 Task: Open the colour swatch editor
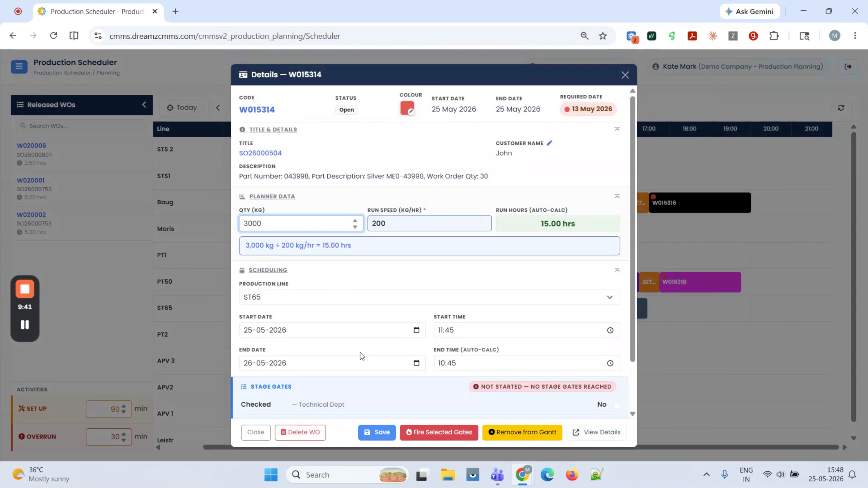coord(407,108)
